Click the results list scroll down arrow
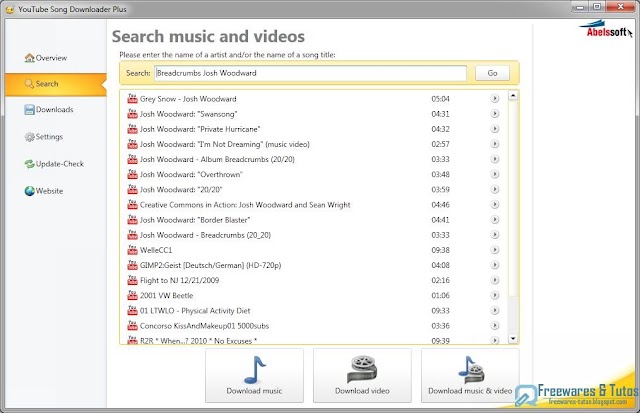Image resolution: width=640 pixels, height=413 pixels. [x=513, y=339]
